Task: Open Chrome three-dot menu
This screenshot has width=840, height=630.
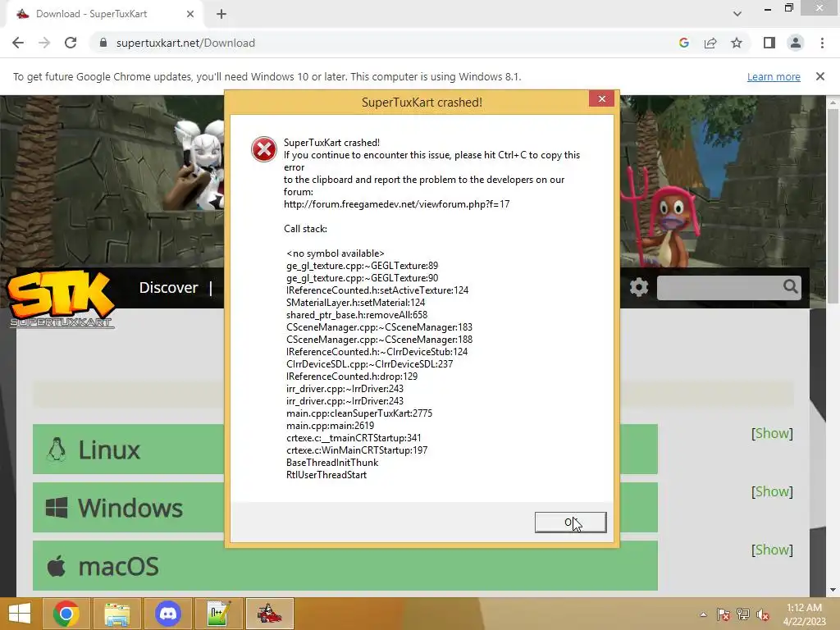Action: click(x=822, y=43)
